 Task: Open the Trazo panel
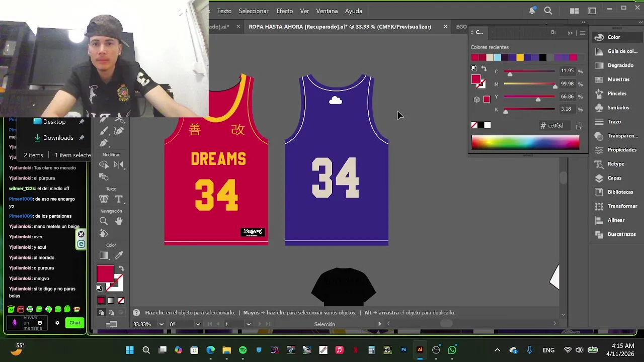click(616, 122)
